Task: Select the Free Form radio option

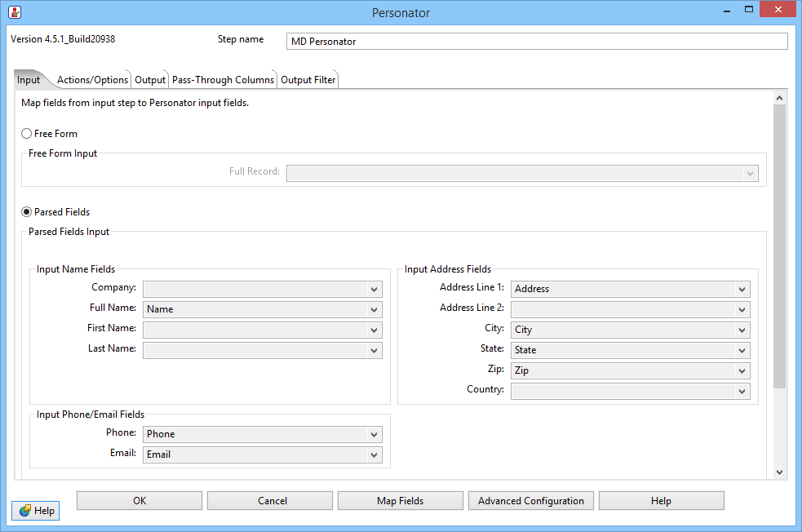Action: 27,134
